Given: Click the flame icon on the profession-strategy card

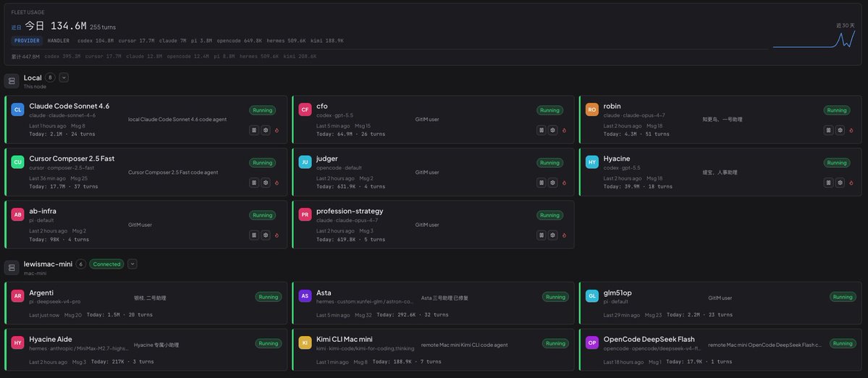Looking at the screenshot, I should point(564,235).
